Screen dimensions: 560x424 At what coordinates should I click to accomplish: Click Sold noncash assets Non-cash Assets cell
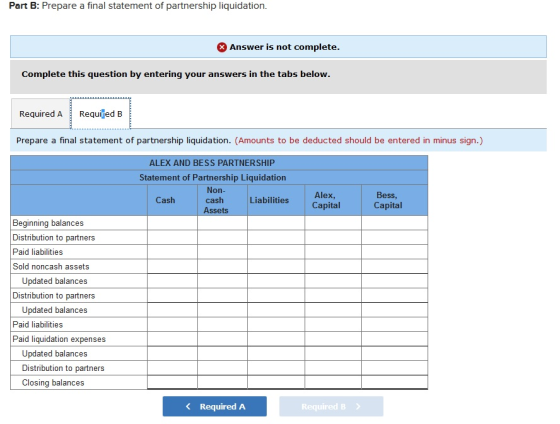point(222,266)
